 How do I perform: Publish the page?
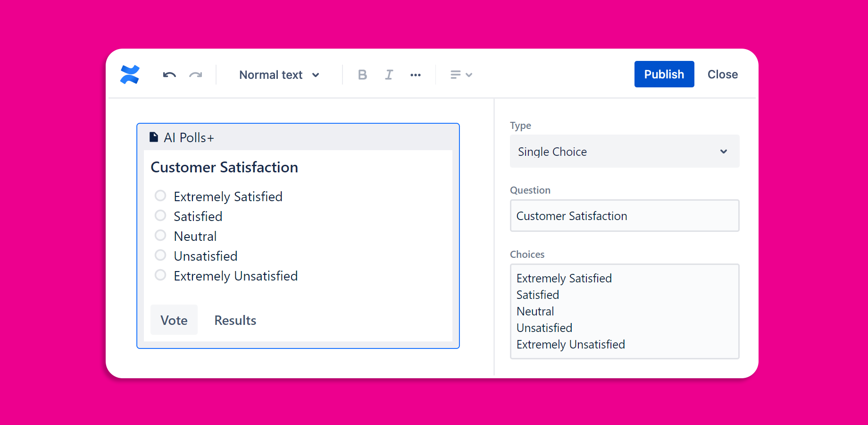[x=664, y=74]
